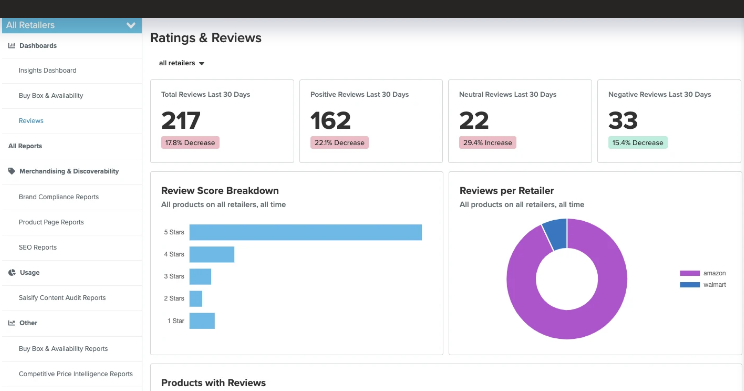Image resolution: width=744 pixels, height=391 pixels.
Task: Open Salsify Content Audit Reports
Action: tap(62, 298)
